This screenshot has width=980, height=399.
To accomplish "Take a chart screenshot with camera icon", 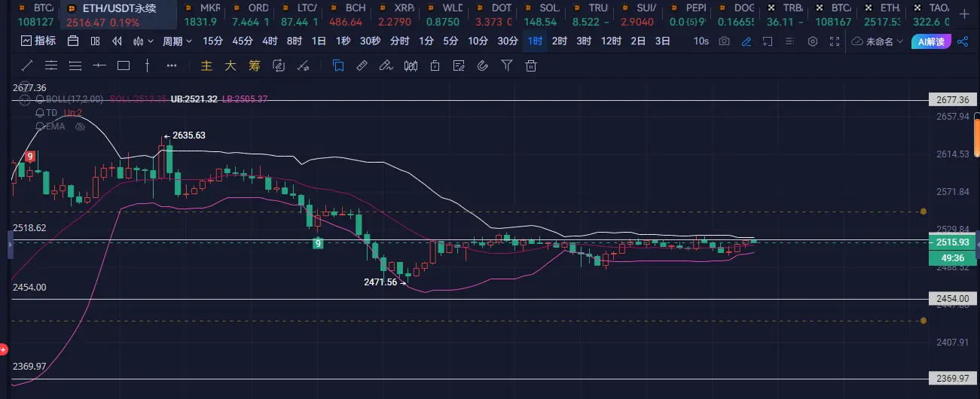I will [725, 41].
